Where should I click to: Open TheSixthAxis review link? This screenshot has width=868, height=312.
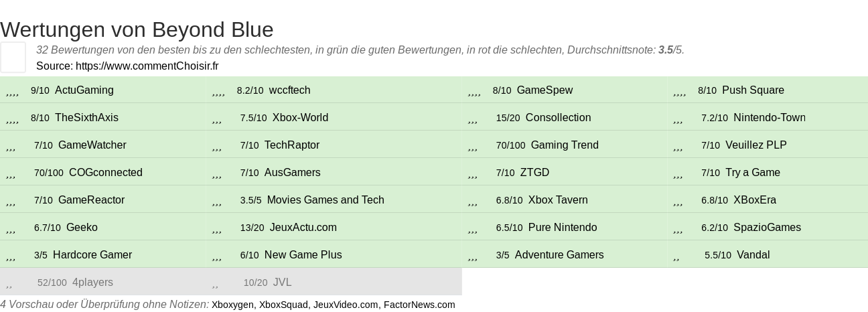[x=86, y=118]
